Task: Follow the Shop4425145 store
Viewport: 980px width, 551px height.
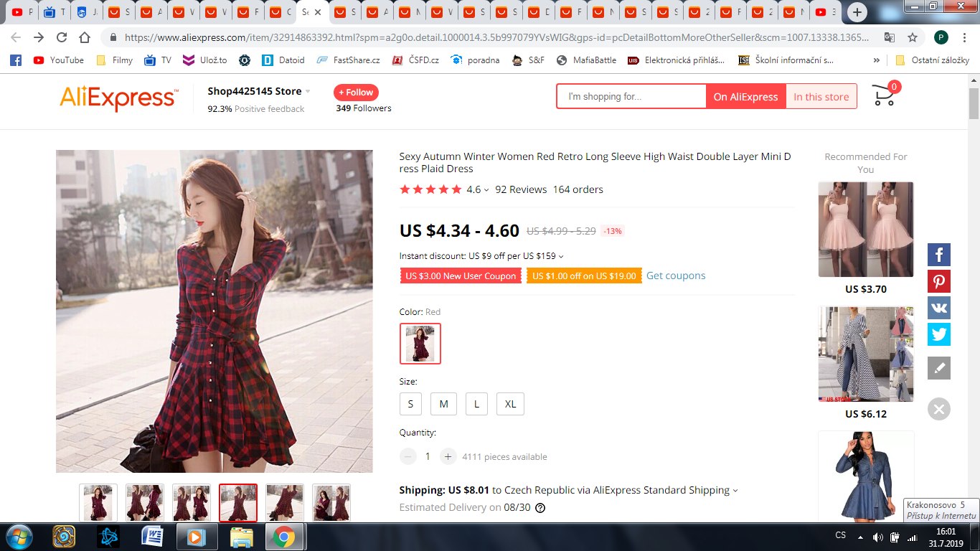Action: pos(356,93)
